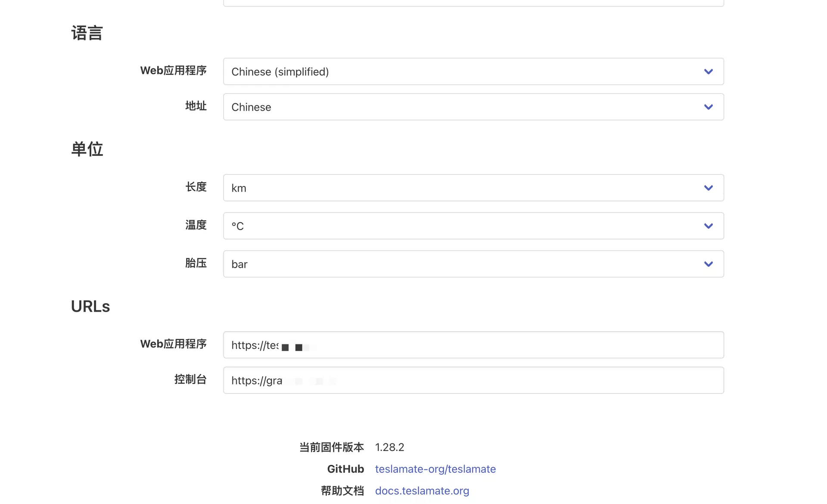Click the 控制台 label in URLs section
Screen dimensions: 827x504
tap(190, 379)
